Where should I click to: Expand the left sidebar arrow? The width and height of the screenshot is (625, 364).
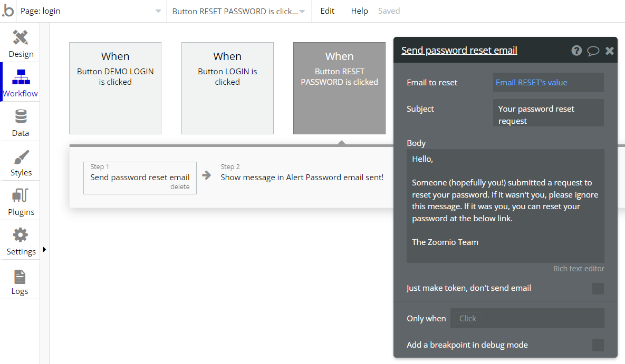point(44,250)
